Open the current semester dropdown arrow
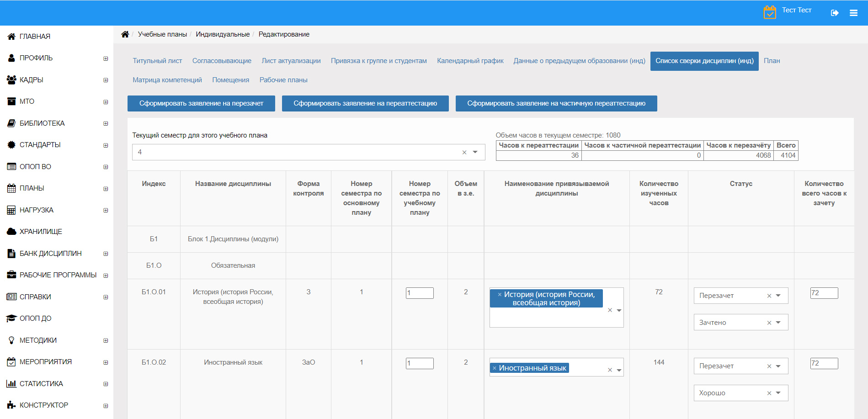The image size is (868, 419). click(x=475, y=152)
